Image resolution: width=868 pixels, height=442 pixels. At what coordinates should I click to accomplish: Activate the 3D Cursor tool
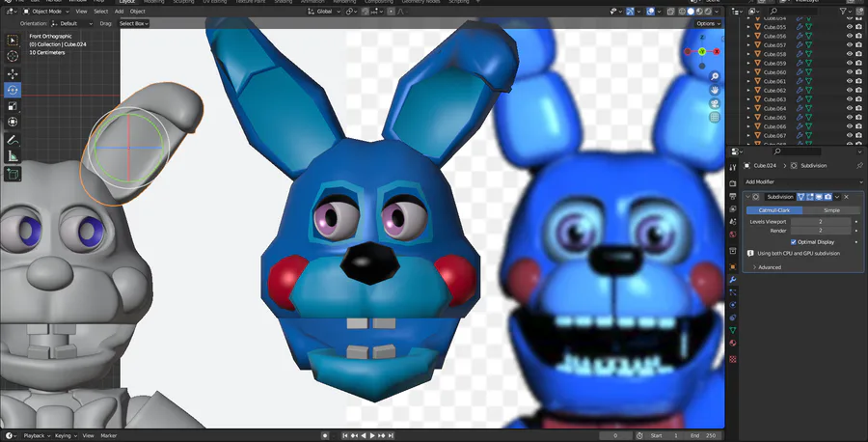(x=13, y=56)
